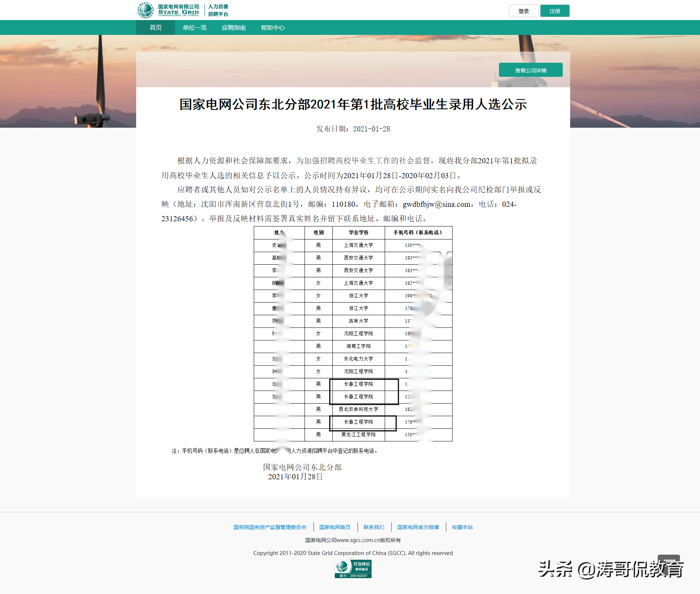Click the 可信网站身份验证 verification badge
Screen dimensions: 700x594
pyautogui.click(x=352, y=568)
